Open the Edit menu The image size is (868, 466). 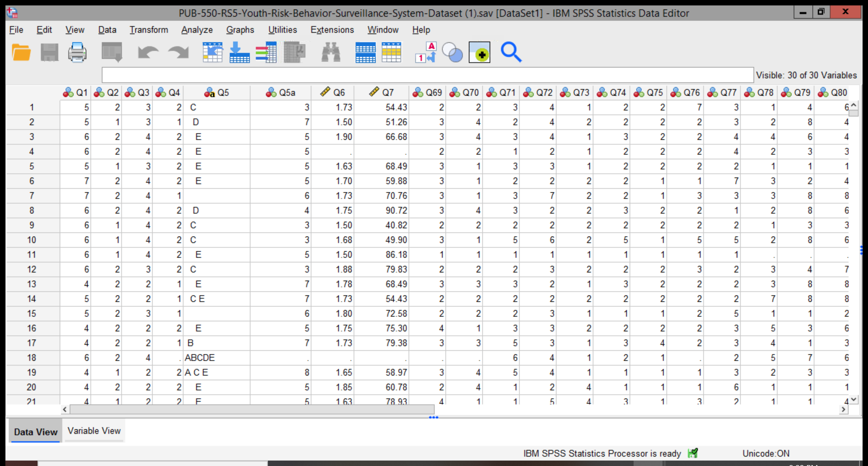tap(44, 30)
